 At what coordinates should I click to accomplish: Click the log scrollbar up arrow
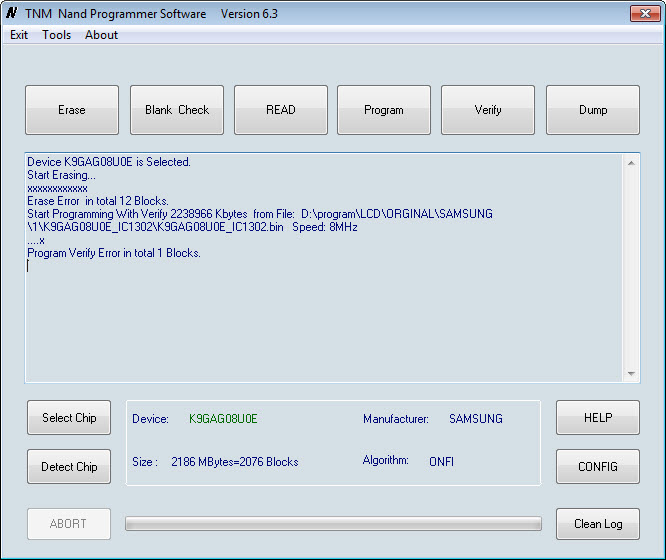coord(631,163)
